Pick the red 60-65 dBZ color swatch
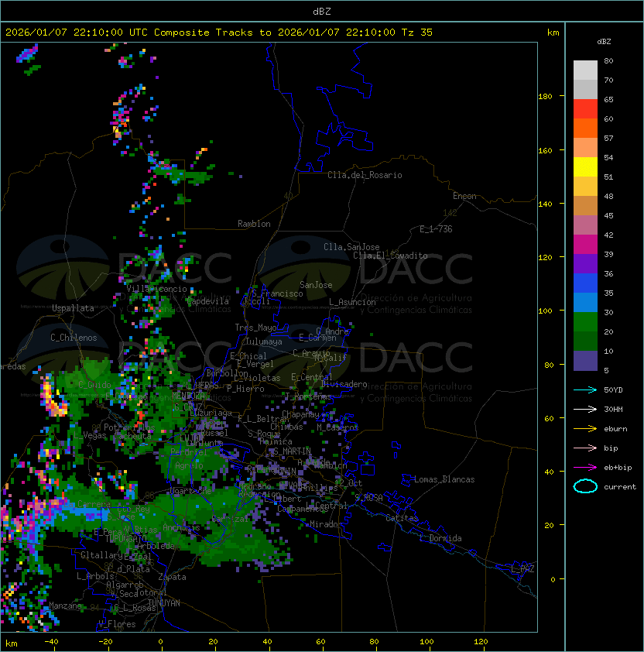 point(585,109)
